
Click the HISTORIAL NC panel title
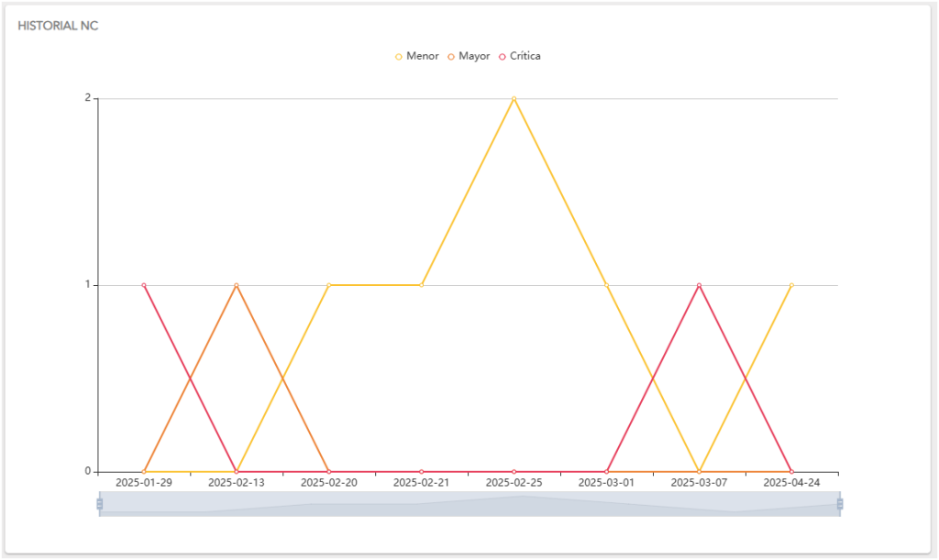[x=58, y=26]
